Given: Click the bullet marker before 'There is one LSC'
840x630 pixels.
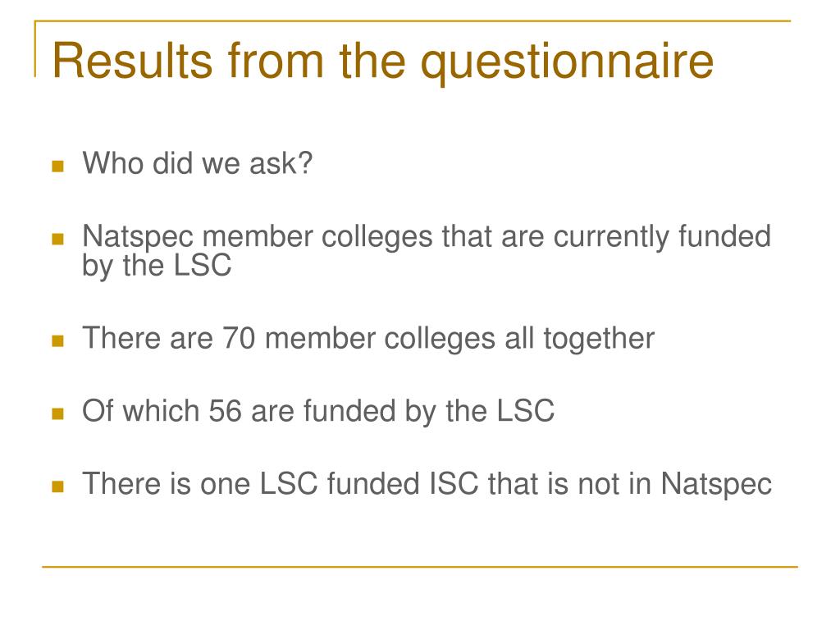Looking at the screenshot, I should click(x=58, y=486).
